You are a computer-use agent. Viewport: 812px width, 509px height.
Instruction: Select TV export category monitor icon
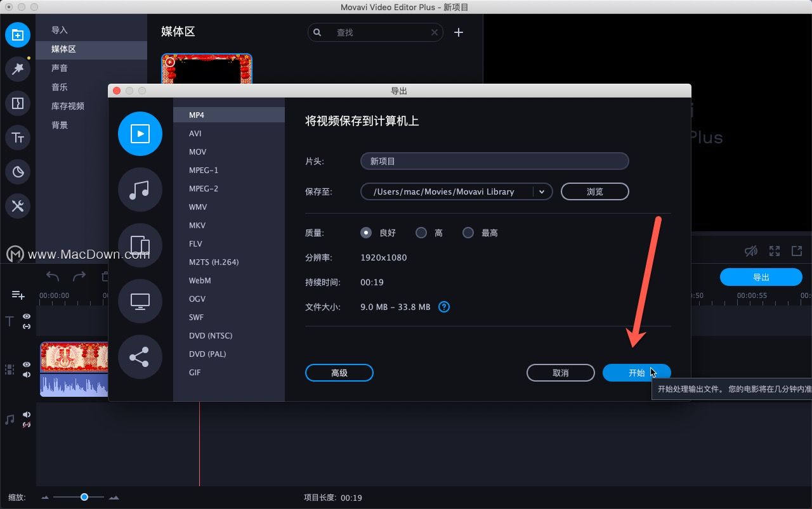(140, 301)
